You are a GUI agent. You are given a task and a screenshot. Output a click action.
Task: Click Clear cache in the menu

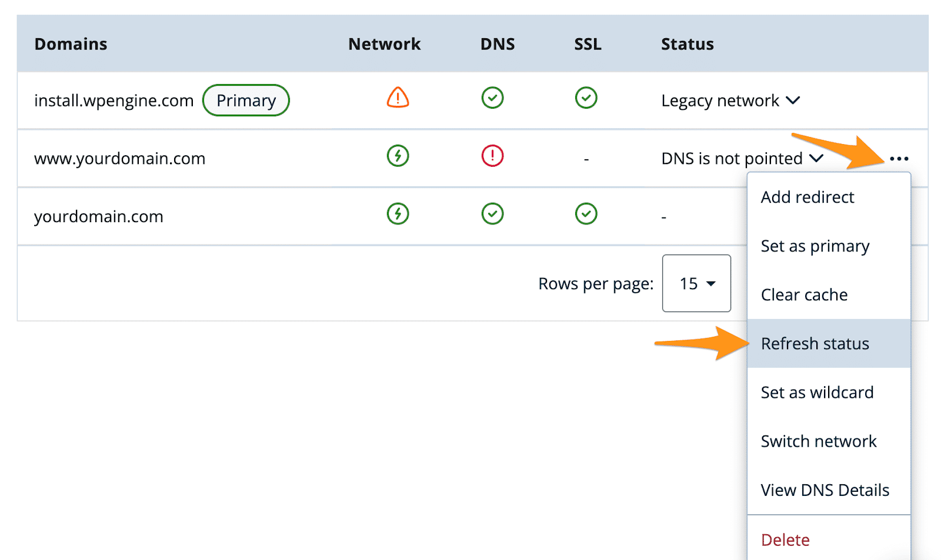(x=803, y=294)
